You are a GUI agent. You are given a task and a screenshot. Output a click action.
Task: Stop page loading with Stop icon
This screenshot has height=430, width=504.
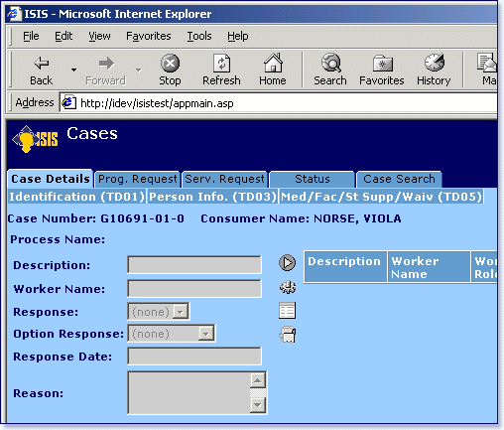170,64
